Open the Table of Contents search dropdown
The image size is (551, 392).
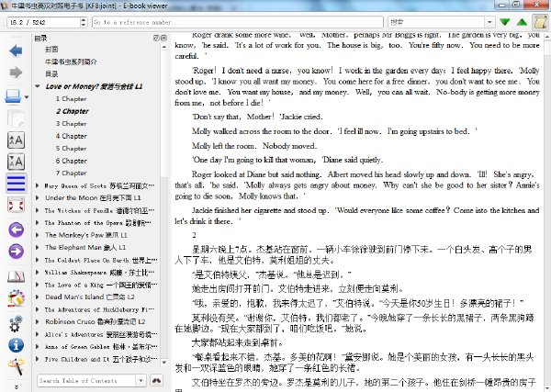click(x=141, y=380)
